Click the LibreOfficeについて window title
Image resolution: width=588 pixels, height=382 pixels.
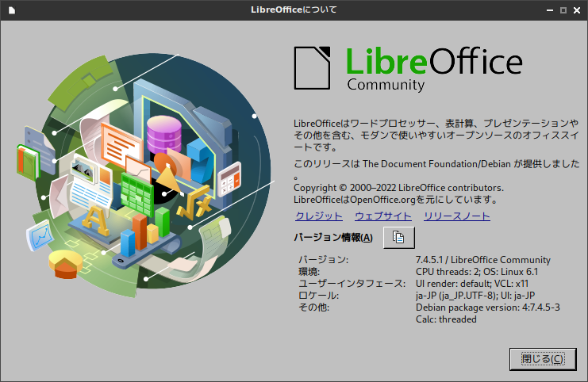coord(294,10)
